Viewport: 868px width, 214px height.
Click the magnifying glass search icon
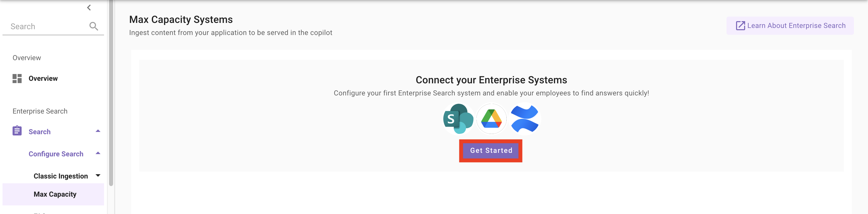[x=94, y=26]
